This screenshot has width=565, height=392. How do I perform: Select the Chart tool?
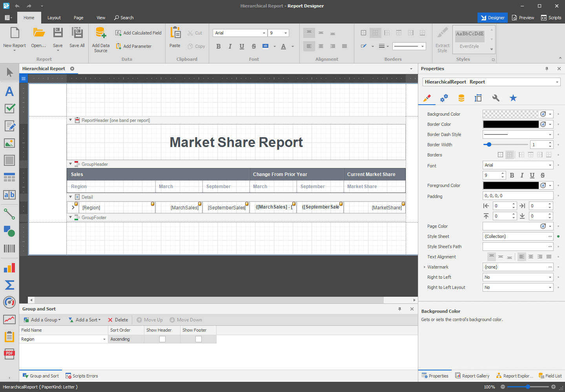point(9,267)
